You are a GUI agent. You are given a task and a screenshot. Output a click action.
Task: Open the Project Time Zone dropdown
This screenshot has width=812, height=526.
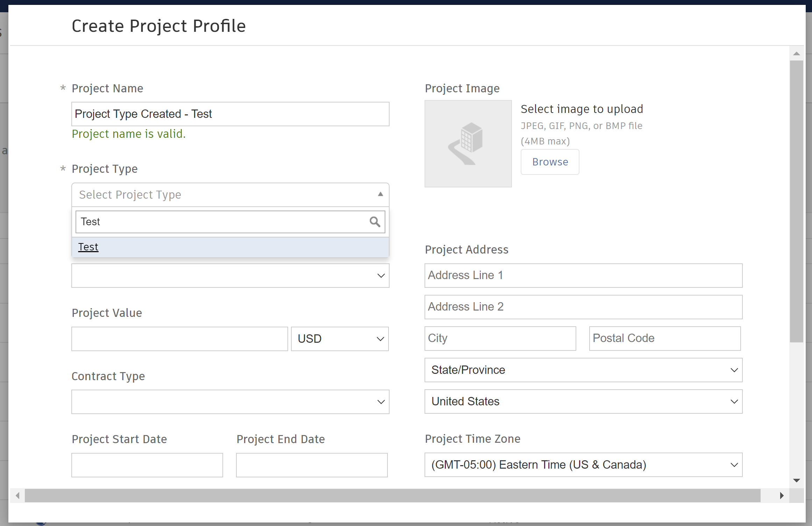(583, 465)
